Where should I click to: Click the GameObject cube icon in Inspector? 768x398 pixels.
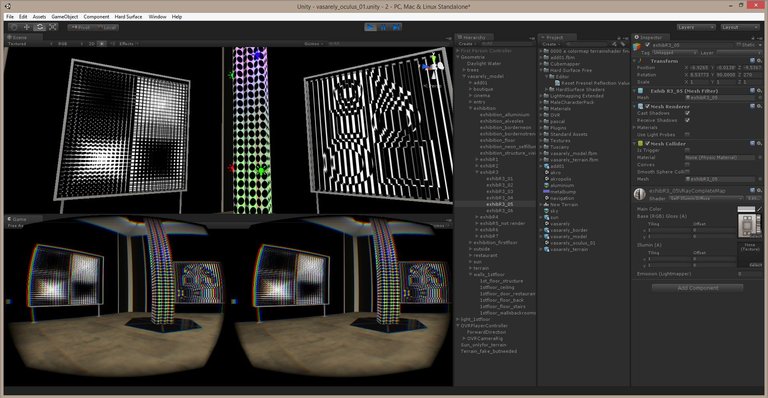pyautogui.click(x=637, y=47)
